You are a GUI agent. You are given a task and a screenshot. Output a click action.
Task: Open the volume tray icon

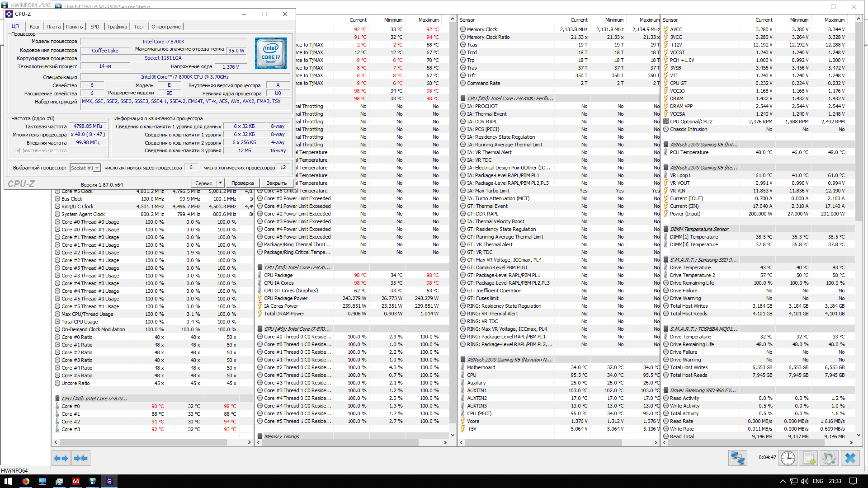(804, 481)
